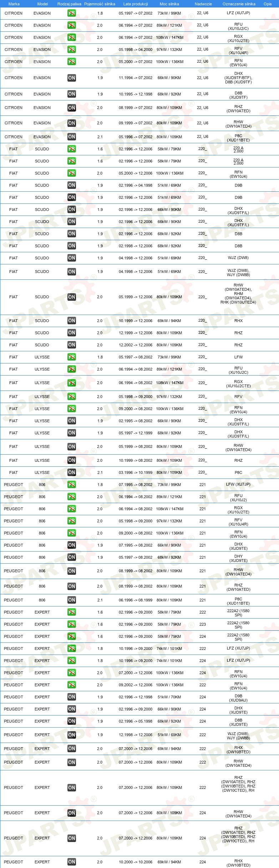
Task: Click the Nadwozie column header
Action: [203, 4]
